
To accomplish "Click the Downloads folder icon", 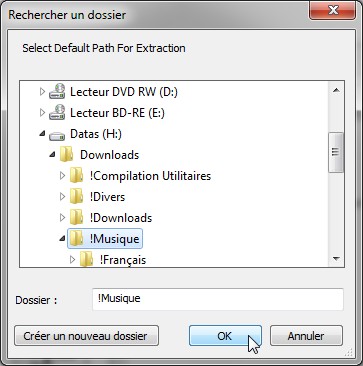I will click(67, 155).
